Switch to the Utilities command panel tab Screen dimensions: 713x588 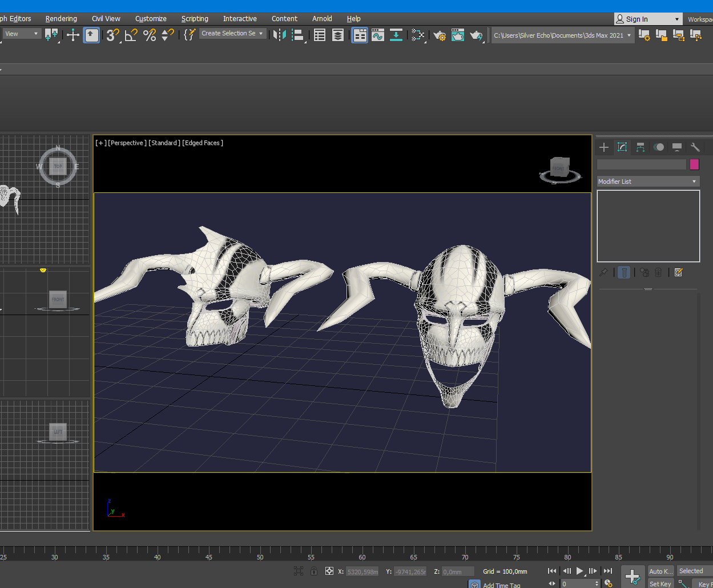pos(695,147)
